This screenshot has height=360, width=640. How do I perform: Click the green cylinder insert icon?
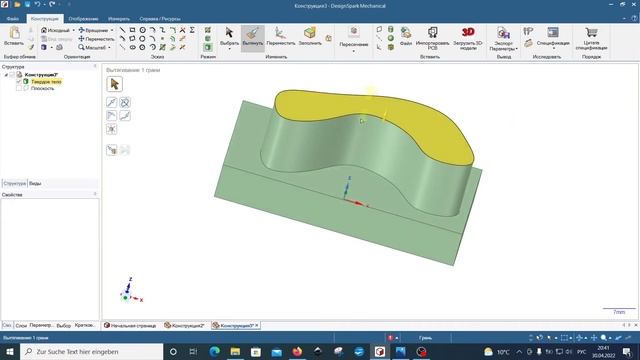click(x=391, y=29)
